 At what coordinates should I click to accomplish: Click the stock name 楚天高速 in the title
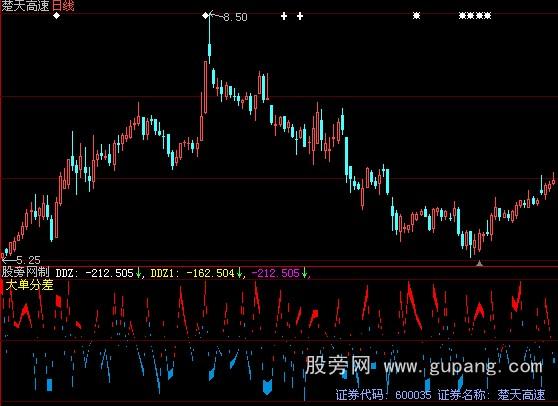tap(26, 5)
